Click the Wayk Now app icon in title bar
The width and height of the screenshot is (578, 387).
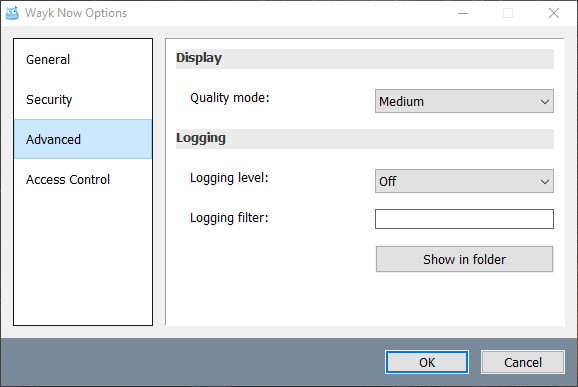coord(12,13)
